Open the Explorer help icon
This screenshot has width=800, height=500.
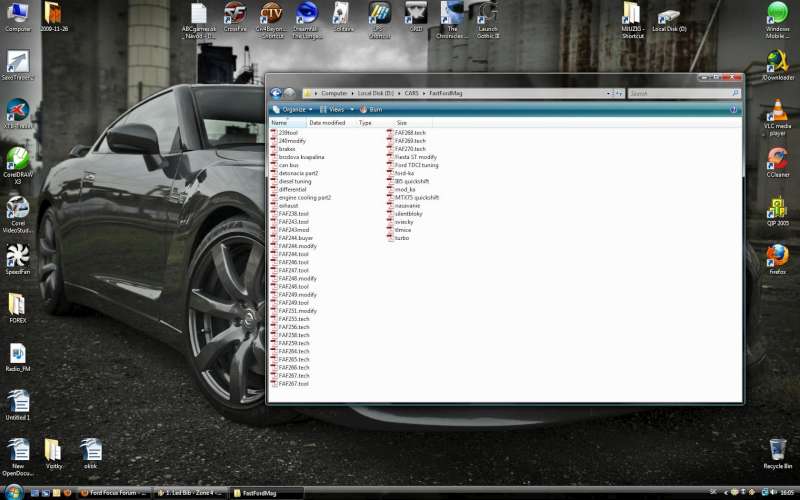click(x=735, y=109)
